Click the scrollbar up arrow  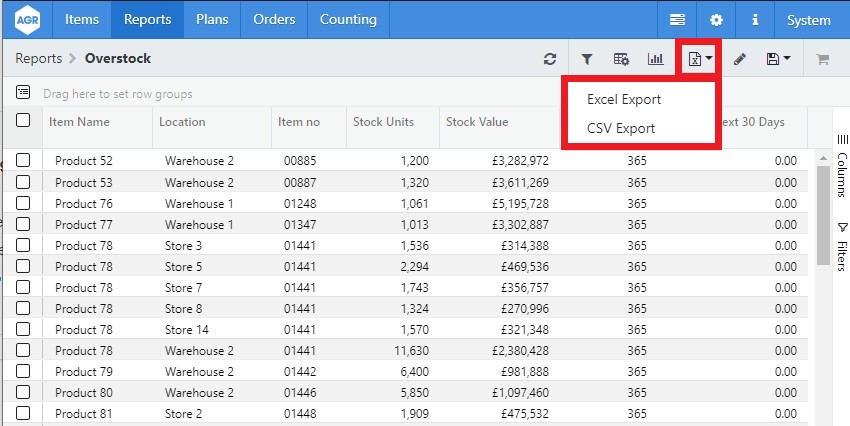coord(823,158)
